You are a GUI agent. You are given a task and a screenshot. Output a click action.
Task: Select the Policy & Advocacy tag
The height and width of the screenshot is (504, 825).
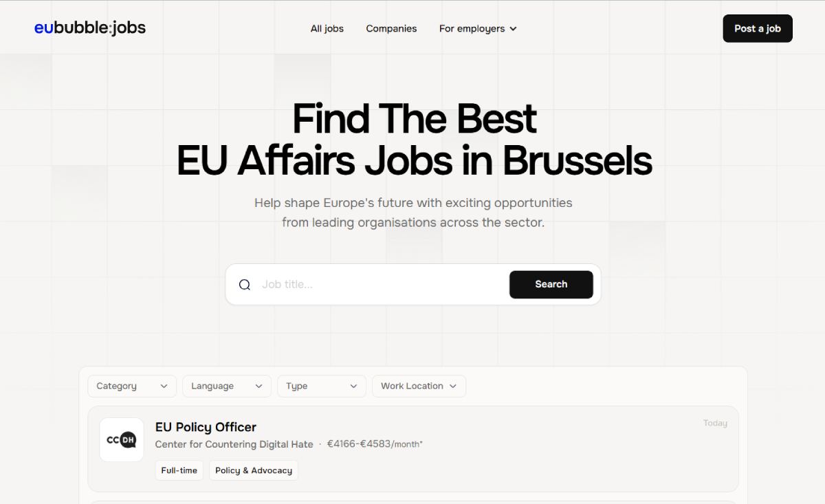[254, 470]
